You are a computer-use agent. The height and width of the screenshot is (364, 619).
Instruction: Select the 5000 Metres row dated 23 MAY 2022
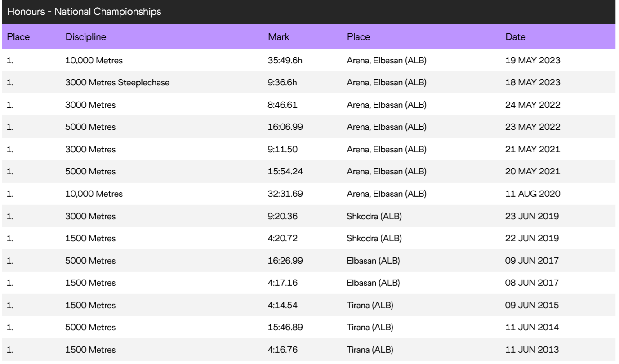click(90, 127)
